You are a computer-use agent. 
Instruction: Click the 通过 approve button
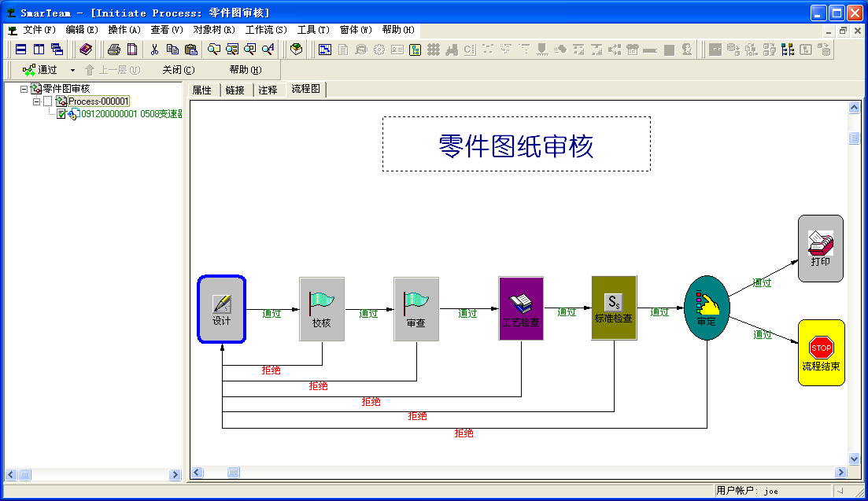pos(41,70)
